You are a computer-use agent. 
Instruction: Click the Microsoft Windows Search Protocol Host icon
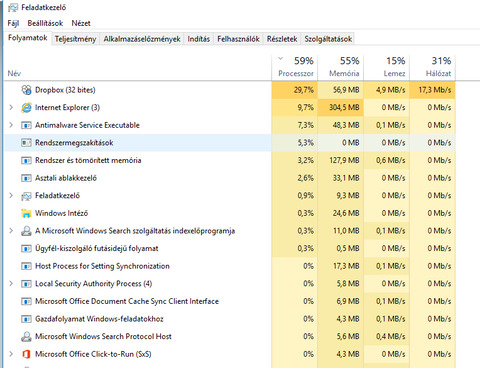click(x=26, y=336)
